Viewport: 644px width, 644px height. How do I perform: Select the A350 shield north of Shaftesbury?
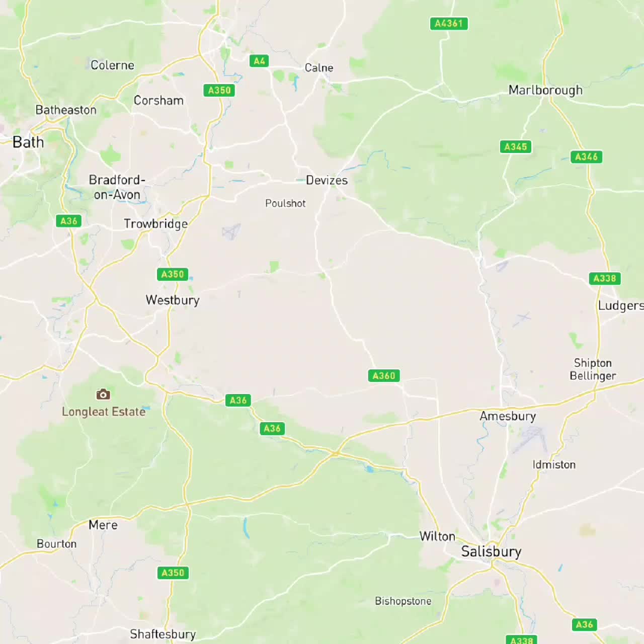(173, 573)
